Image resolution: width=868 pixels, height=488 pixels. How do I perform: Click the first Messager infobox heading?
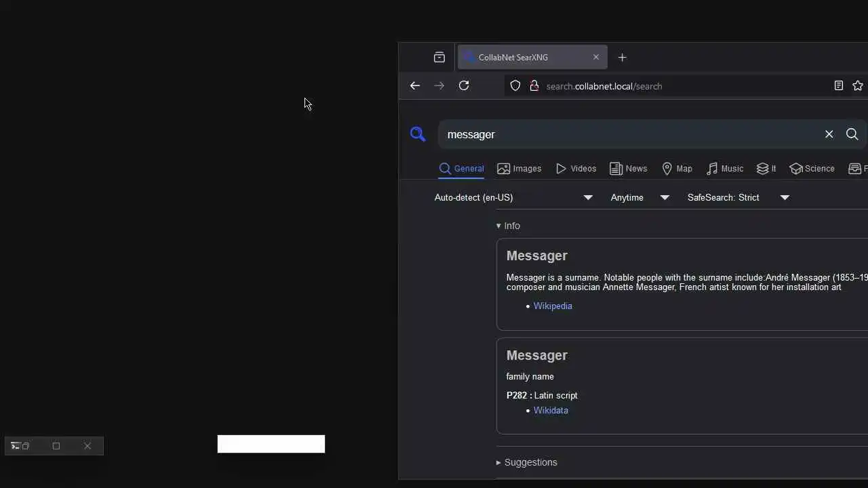click(536, 256)
